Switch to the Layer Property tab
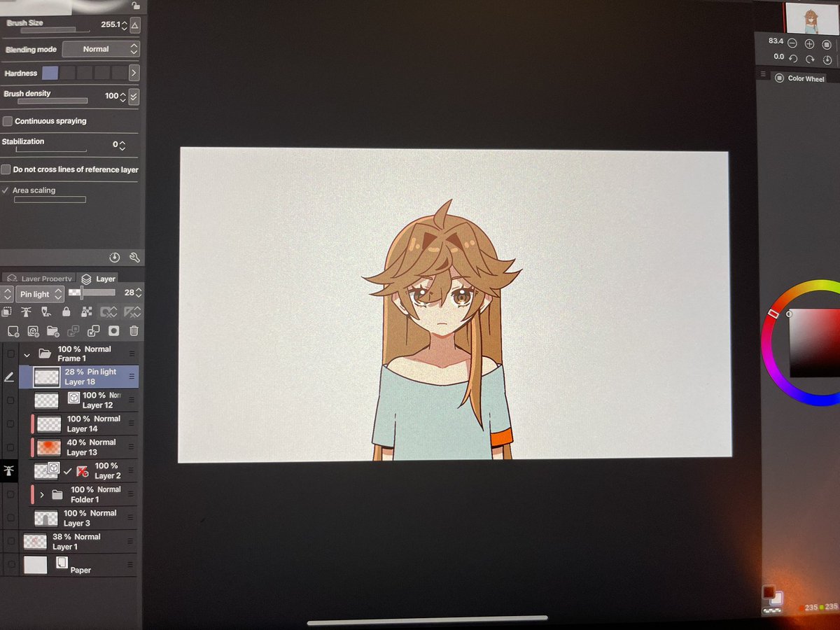Screen dimensions: 840x630 [38, 279]
